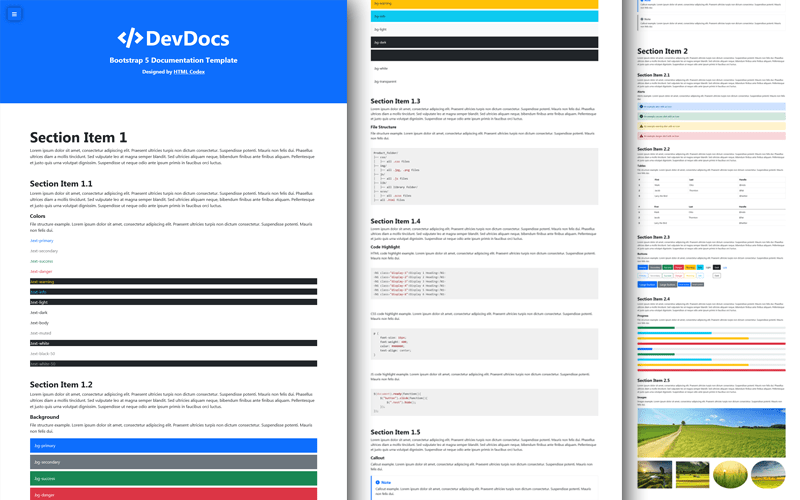Image resolution: width=800 pixels, height=500 pixels.
Task: Click the 'Section Item 1.3' heading
Action: click(x=395, y=101)
